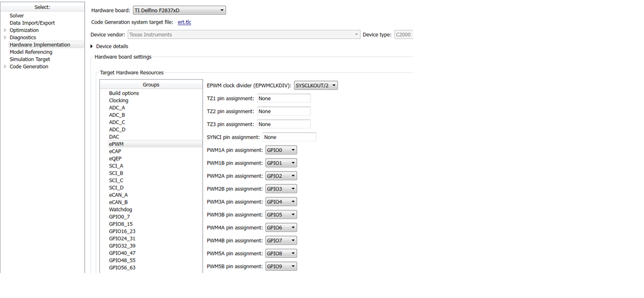Select Model Referencing in the tree

pos(31,52)
